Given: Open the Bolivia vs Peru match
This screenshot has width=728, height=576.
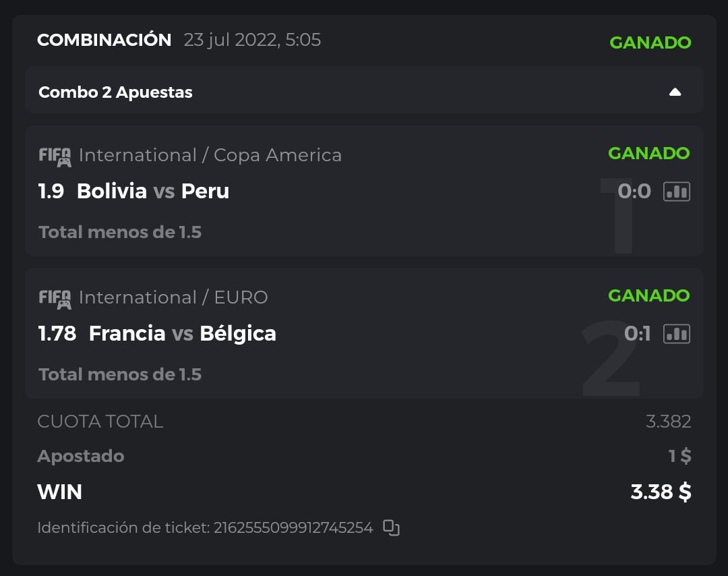Looking at the screenshot, I should click(x=153, y=192).
